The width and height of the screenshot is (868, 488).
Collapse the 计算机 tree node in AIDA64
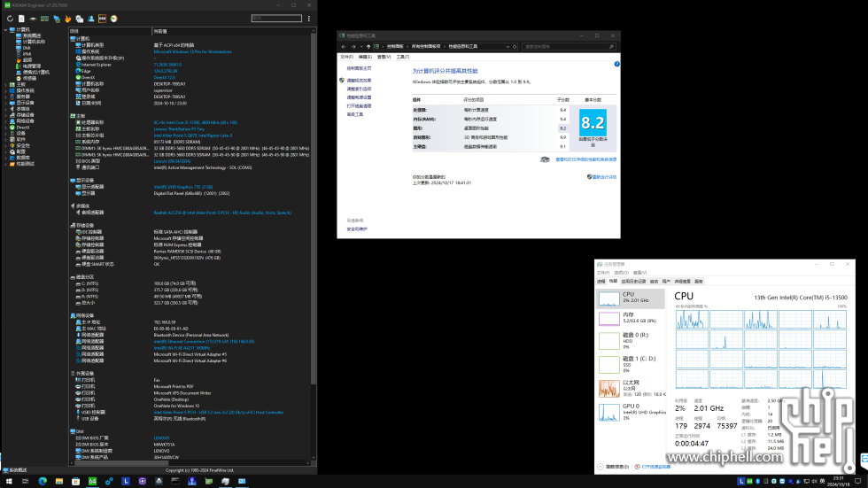click(5, 29)
